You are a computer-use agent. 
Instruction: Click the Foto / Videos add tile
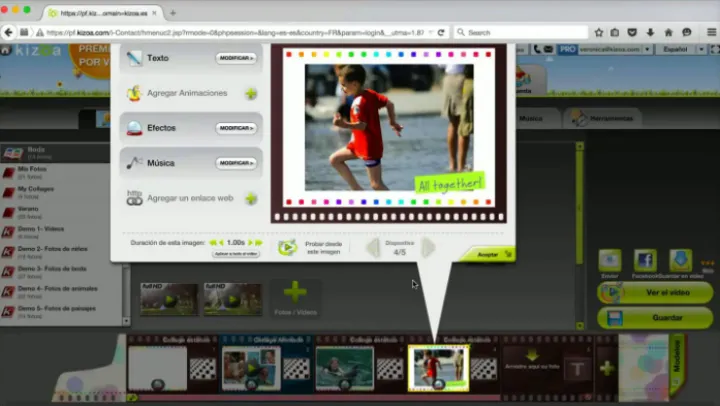pos(295,297)
